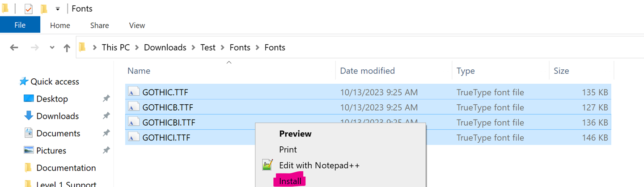Select Edit with Notepad++ menu entry
The width and height of the screenshot is (644, 187).
pos(319,165)
